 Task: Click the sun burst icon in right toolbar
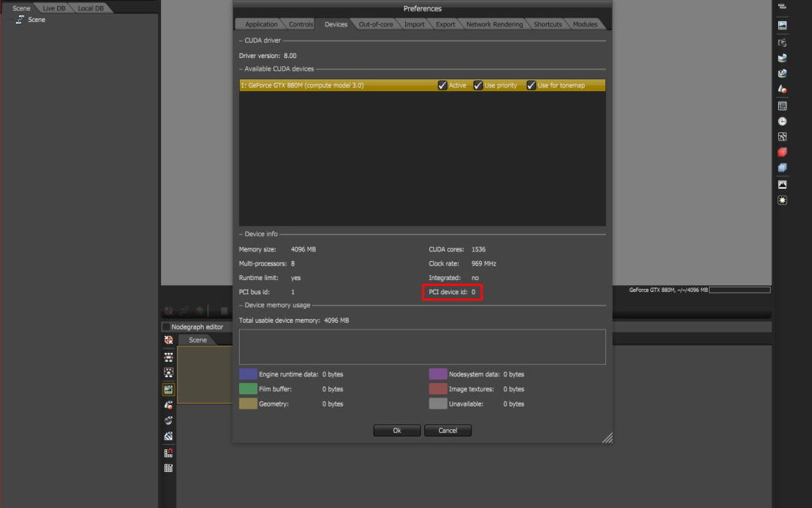pyautogui.click(x=782, y=200)
